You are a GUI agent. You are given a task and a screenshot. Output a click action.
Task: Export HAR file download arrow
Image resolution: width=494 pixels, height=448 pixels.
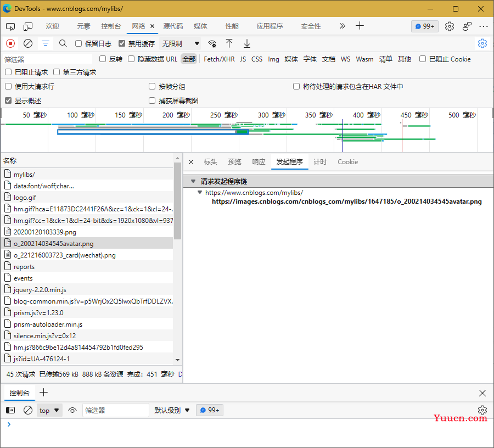247,43
